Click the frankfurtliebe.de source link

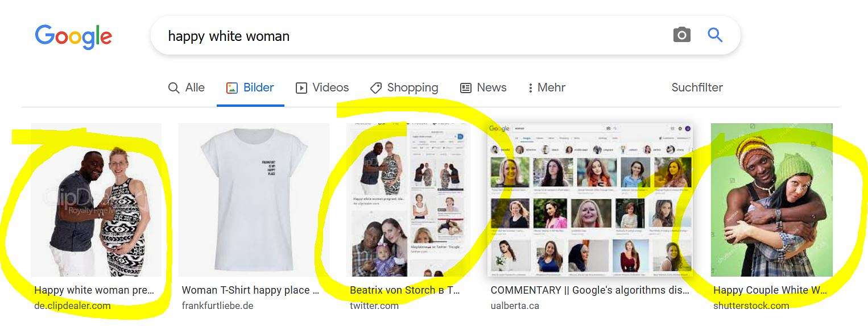click(x=217, y=306)
